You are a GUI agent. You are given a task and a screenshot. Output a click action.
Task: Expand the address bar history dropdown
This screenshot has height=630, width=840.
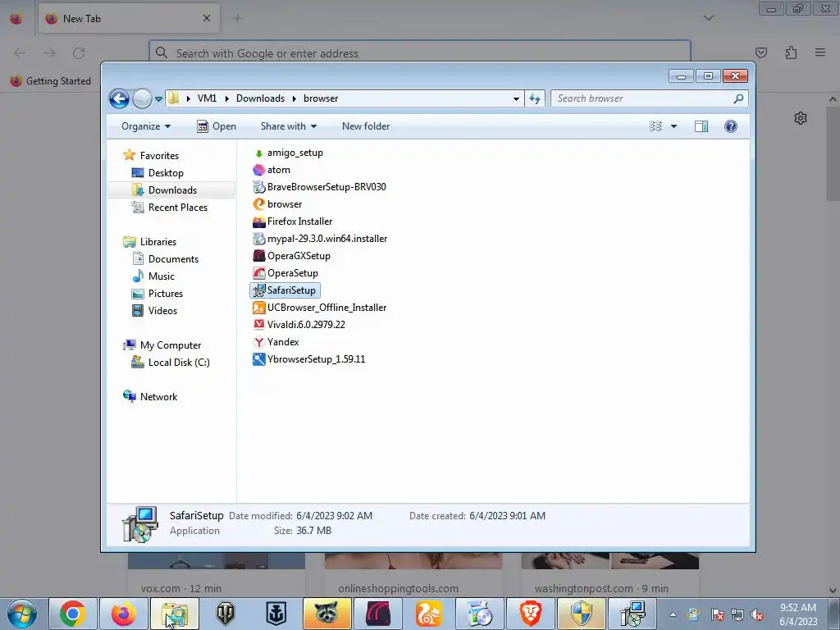(516, 98)
